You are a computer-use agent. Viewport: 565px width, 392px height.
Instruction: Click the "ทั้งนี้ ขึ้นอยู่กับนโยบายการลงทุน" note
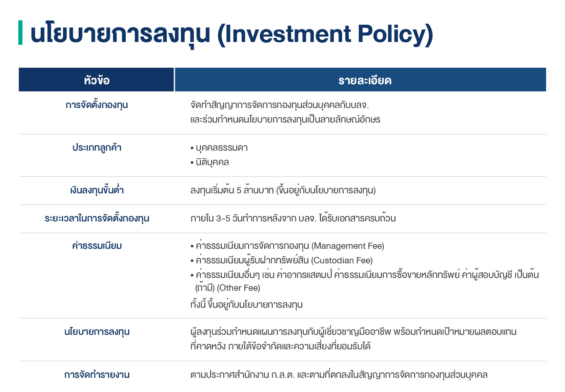tap(246, 305)
